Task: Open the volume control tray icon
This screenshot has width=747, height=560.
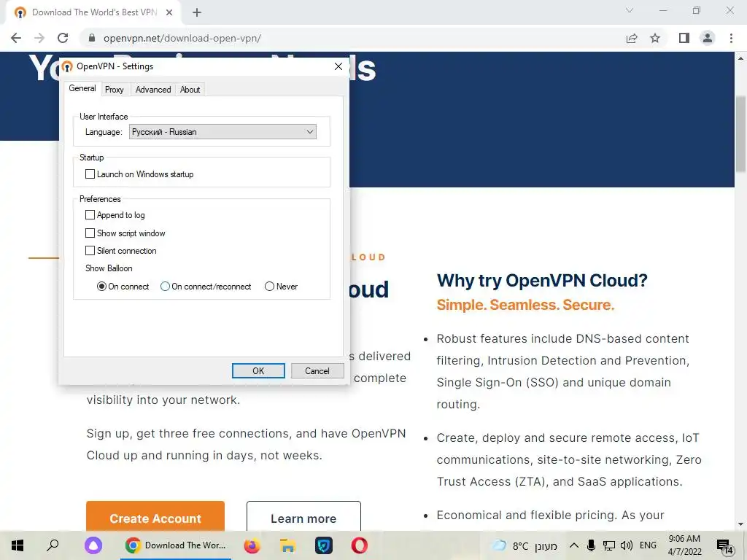Action: tap(627, 545)
